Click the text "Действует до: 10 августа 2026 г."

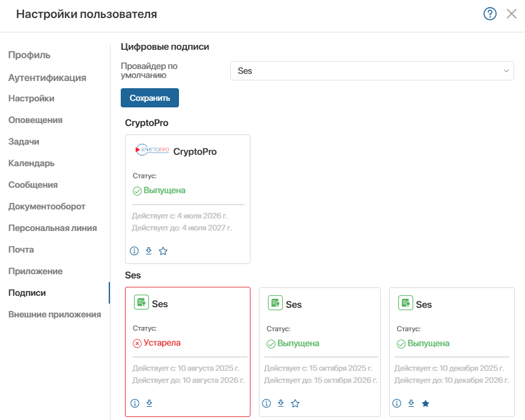pos(189,380)
